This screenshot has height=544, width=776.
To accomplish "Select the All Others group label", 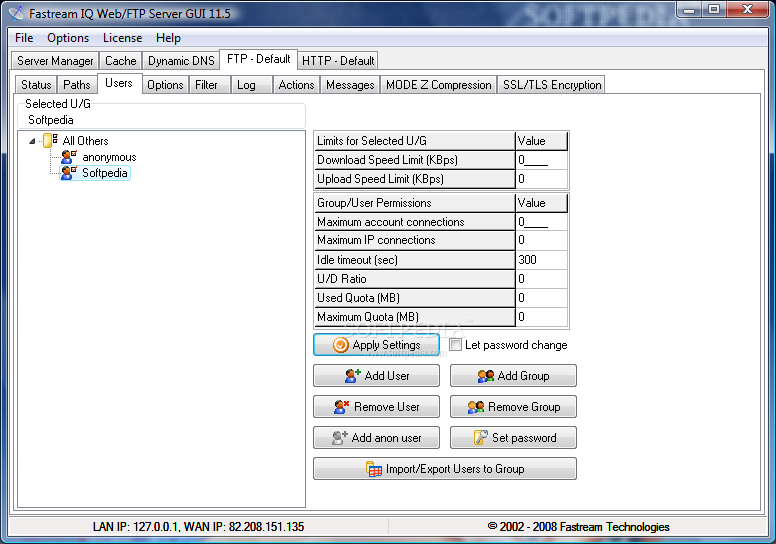I will point(85,141).
